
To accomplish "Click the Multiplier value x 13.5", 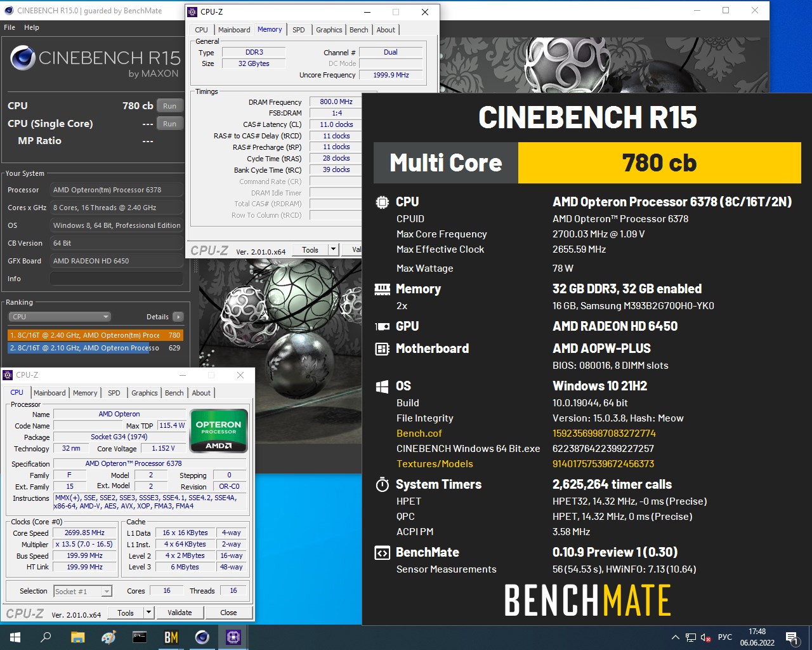I will [x=84, y=545].
